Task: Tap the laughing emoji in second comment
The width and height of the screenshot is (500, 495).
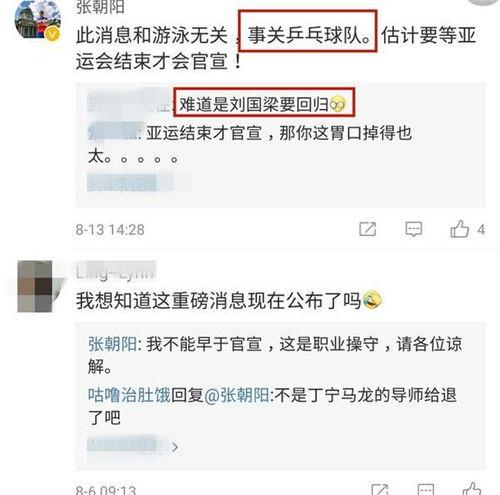Action: pos(372,300)
